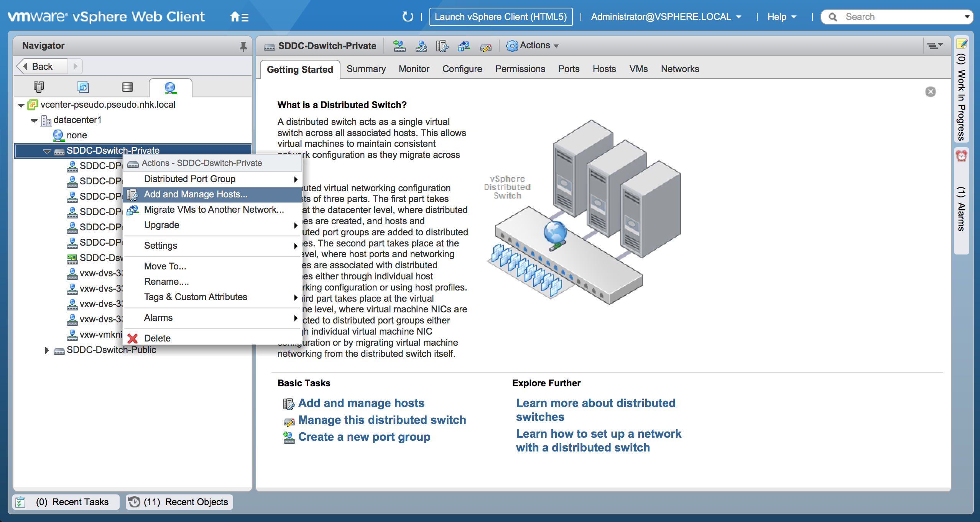This screenshot has width=980, height=522.
Task: Click 'Create a new port group' link
Action: pyautogui.click(x=364, y=437)
